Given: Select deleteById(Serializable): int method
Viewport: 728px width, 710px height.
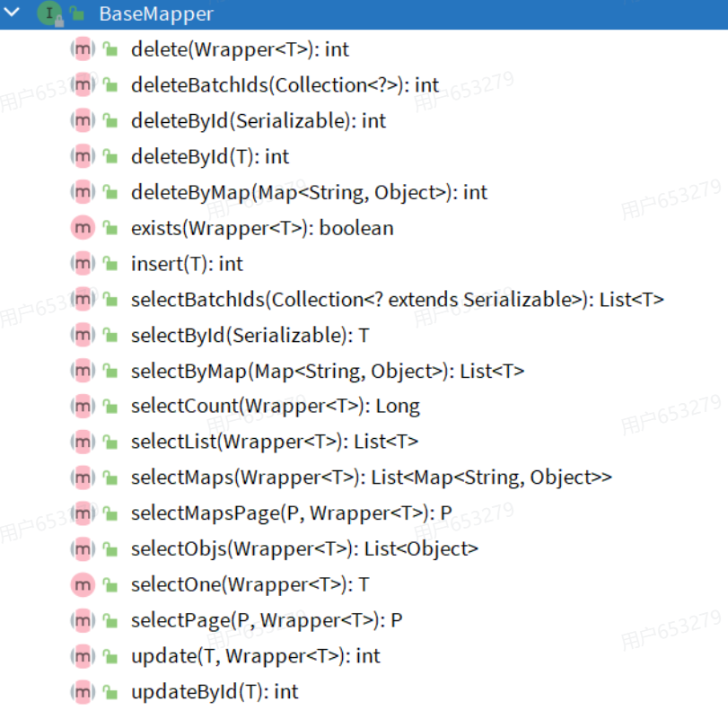Looking at the screenshot, I should 259,121.
